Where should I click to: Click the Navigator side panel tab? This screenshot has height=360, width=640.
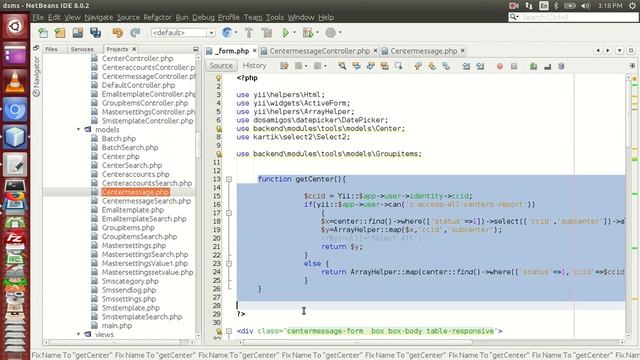36,76
